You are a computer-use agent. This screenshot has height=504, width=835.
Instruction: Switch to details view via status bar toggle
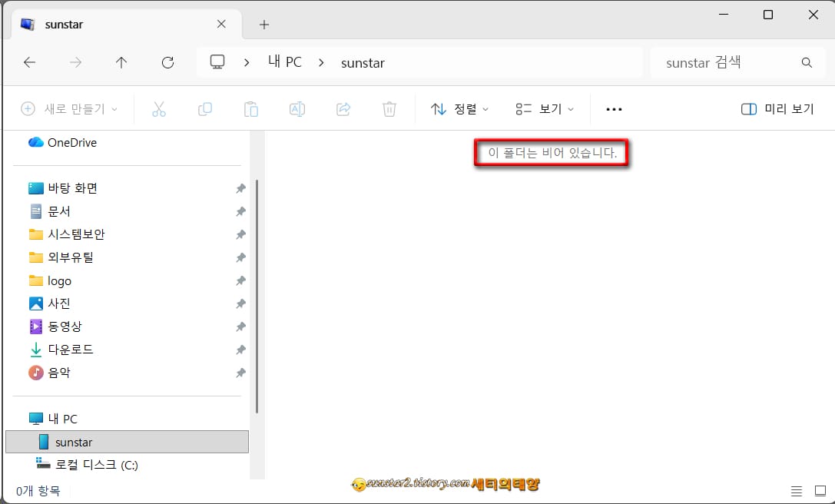(797, 490)
